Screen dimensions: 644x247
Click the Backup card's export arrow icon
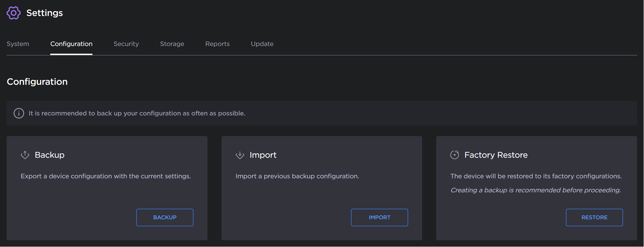(x=25, y=155)
